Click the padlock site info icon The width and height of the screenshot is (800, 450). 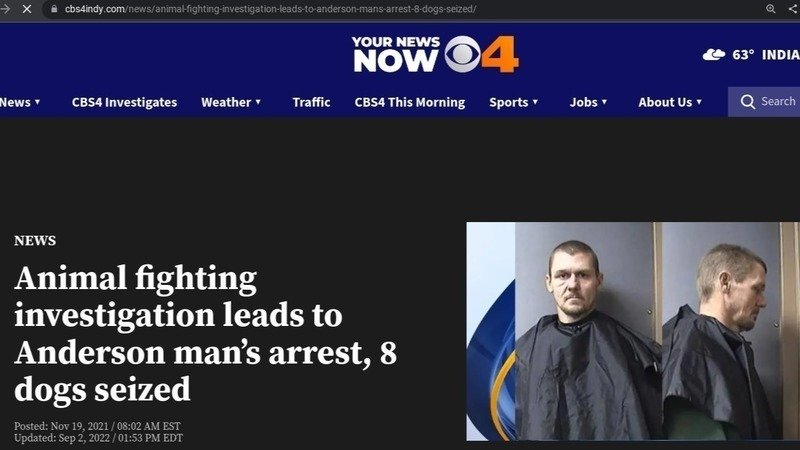pyautogui.click(x=54, y=9)
